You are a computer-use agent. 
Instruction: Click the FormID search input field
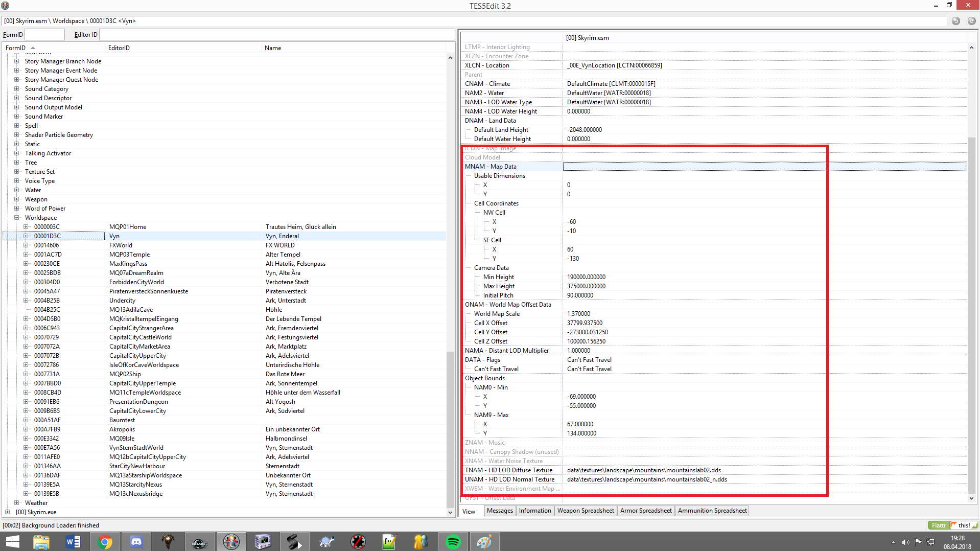tap(45, 35)
